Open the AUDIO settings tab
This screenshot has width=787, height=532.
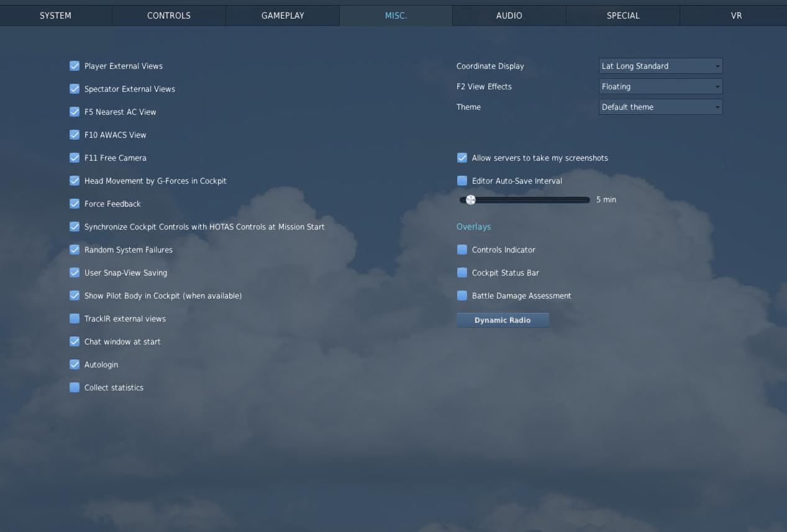[x=509, y=16]
